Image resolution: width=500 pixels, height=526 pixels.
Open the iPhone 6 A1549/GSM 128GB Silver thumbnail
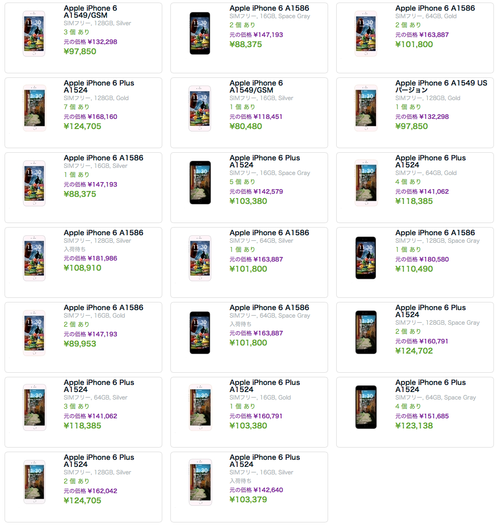[34, 34]
